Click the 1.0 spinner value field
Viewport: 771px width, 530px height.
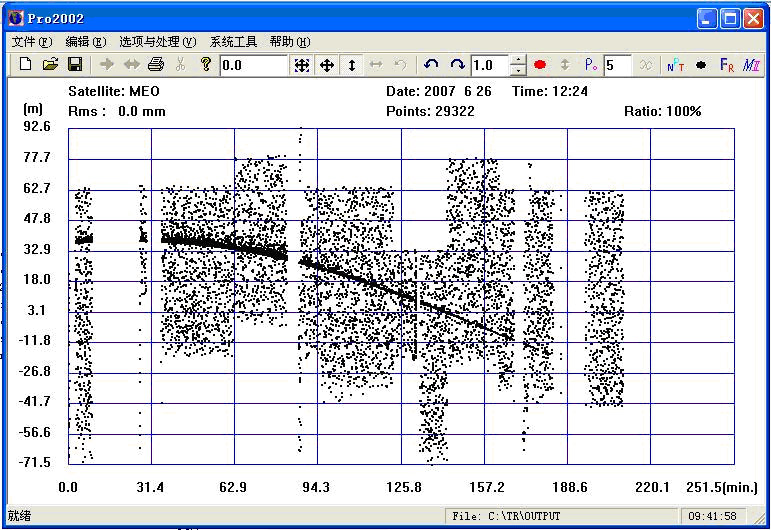(490, 65)
